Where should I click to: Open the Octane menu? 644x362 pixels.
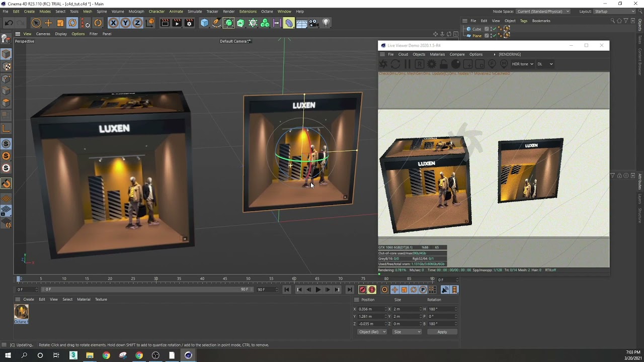pos(267,11)
